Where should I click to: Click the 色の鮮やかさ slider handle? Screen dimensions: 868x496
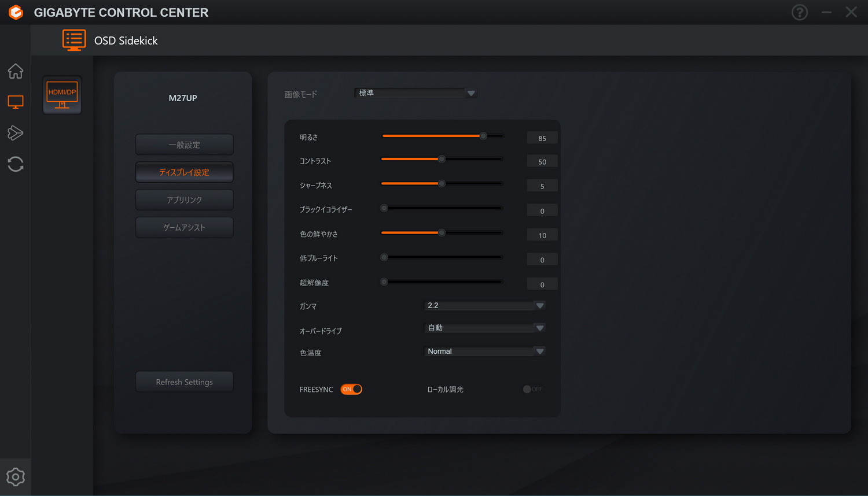pyautogui.click(x=442, y=233)
